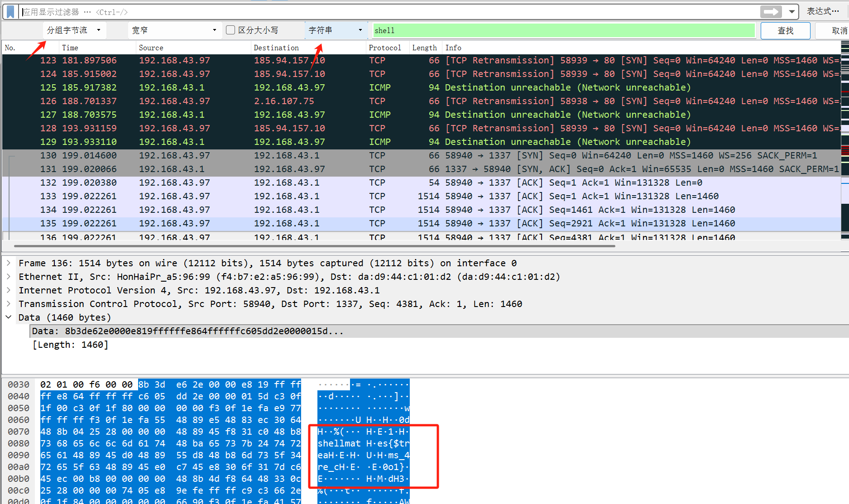
Task: Open the 宽窄 character width dropdown
Action: click(x=174, y=30)
